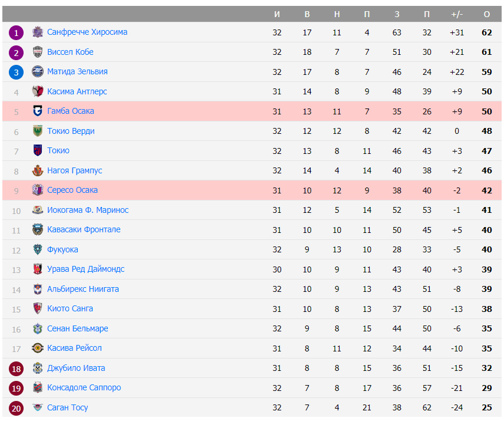The height and width of the screenshot is (421, 504).
Task: Click the blue position 3 badge
Action: pyautogui.click(x=17, y=72)
